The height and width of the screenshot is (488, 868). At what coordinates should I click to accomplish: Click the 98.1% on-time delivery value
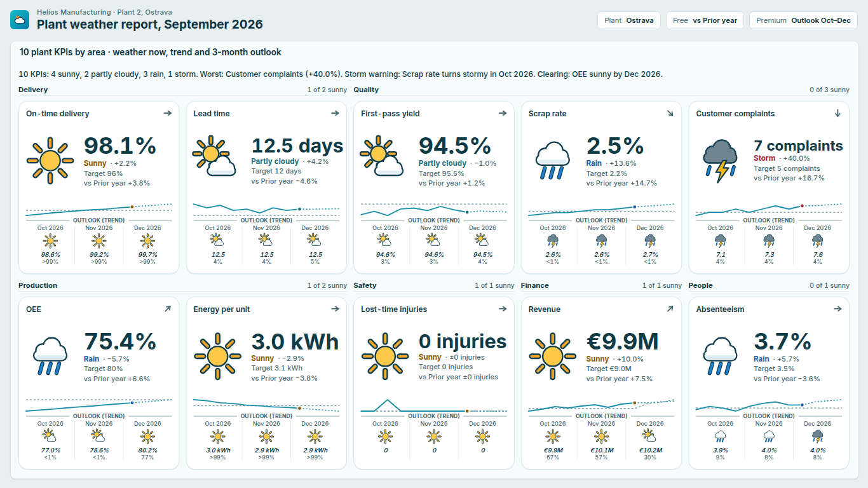[x=120, y=146]
